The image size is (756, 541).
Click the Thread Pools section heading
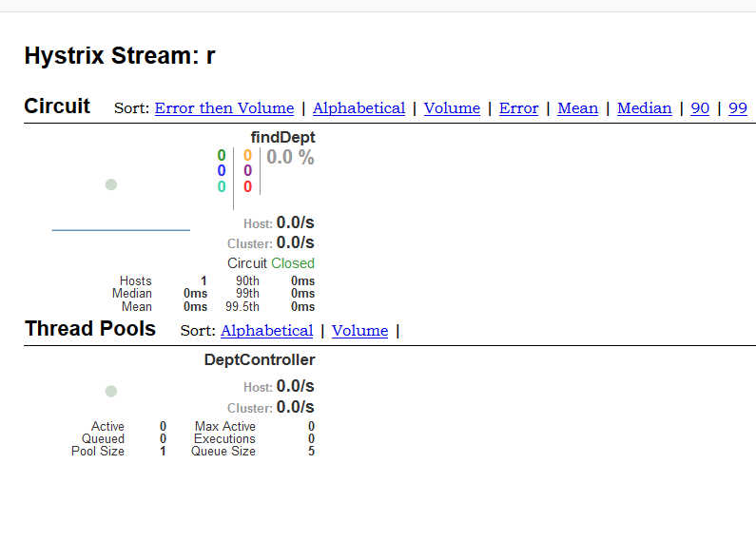click(90, 329)
